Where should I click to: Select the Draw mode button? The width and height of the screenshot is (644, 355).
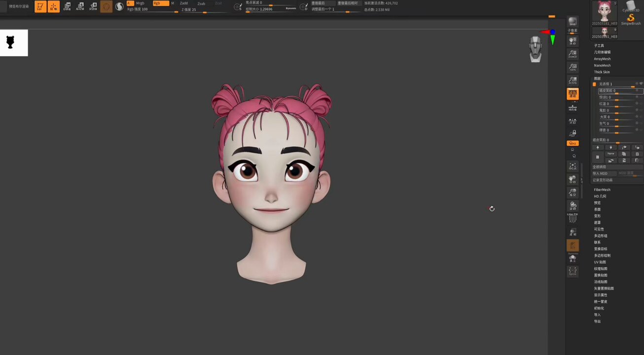[x=54, y=6]
